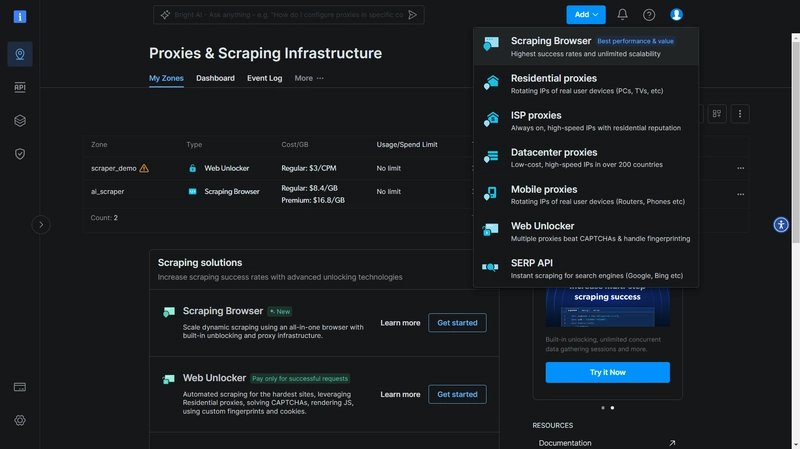Click the Web Unlocker lock type icon
Image resolution: width=800 pixels, height=449 pixels.
(192, 168)
